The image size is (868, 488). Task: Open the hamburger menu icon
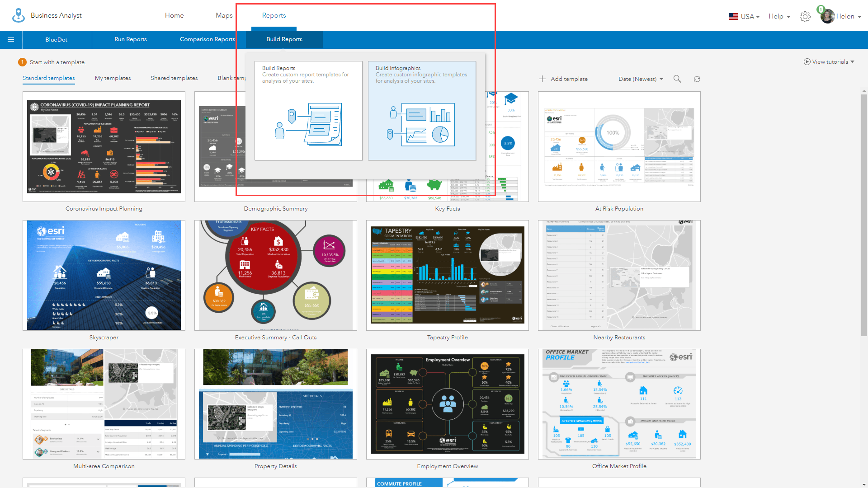11,40
